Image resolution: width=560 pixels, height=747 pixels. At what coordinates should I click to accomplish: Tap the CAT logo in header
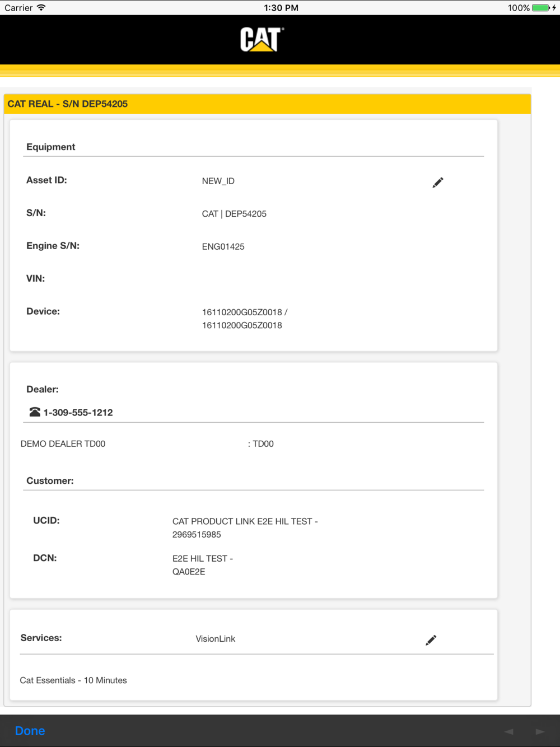coord(262,40)
